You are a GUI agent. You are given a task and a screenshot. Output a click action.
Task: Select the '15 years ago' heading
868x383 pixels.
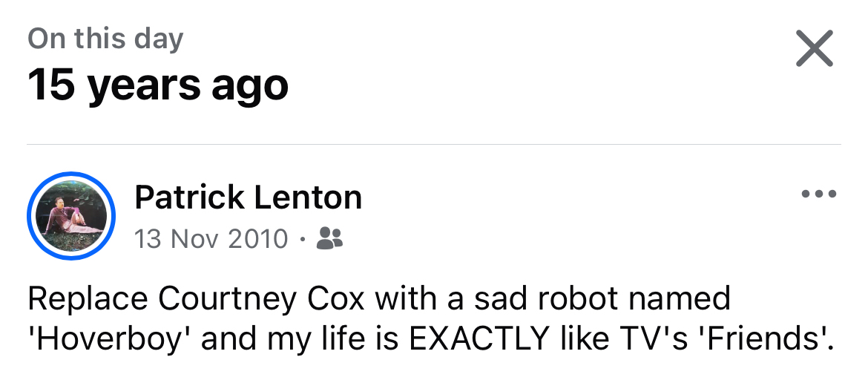click(x=158, y=85)
